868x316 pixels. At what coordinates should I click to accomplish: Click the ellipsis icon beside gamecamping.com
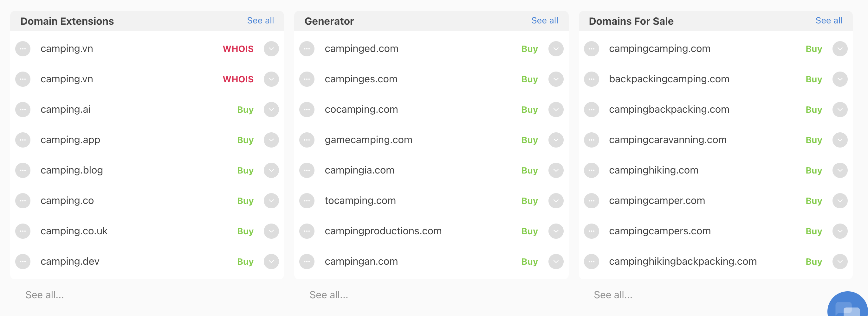coord(307,140)
